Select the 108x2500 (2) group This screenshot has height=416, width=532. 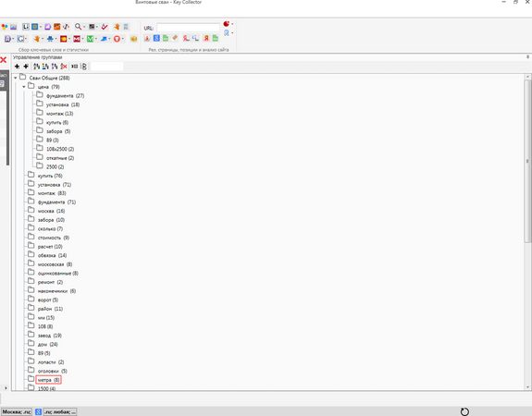tap(60, 149)
